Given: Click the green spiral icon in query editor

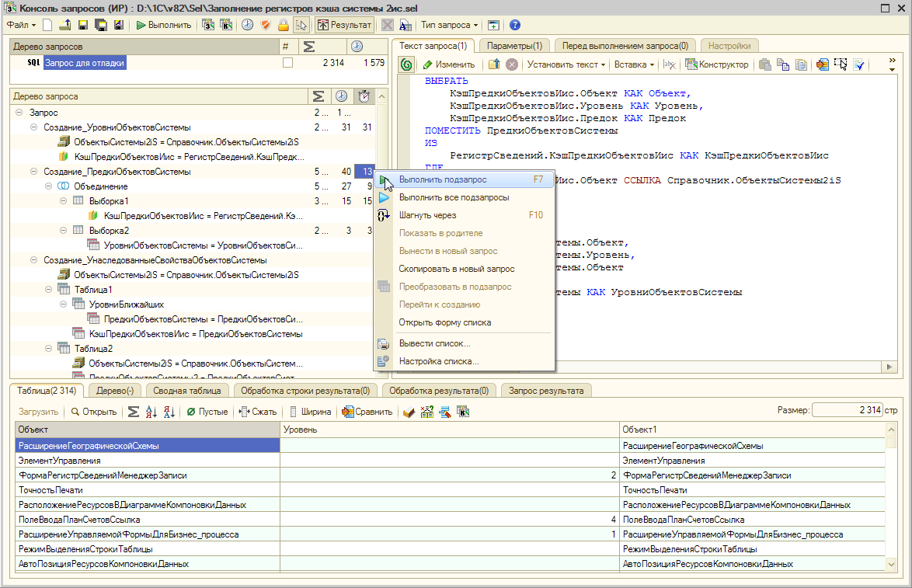Looking at the screenshot, I should pos(406,64).
